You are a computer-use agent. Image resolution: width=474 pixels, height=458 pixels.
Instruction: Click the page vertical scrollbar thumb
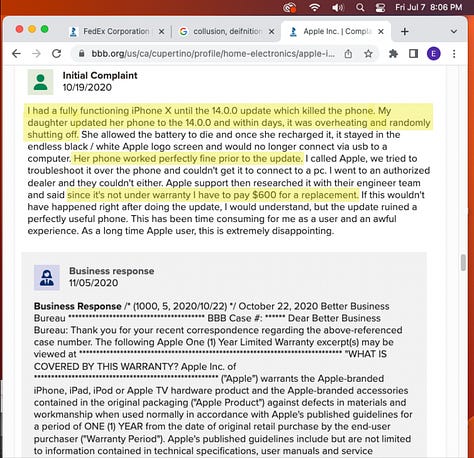coord(463,263)
